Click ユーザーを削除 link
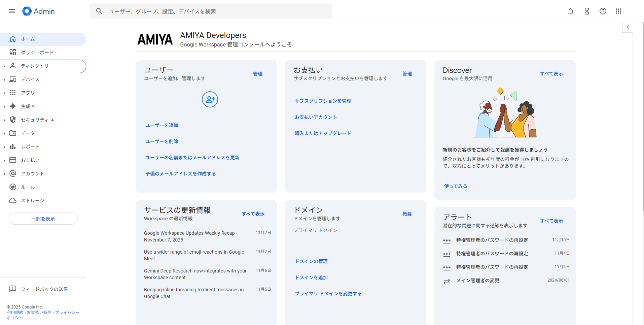This screenshot has height=325, width=644. pos(162,141)
